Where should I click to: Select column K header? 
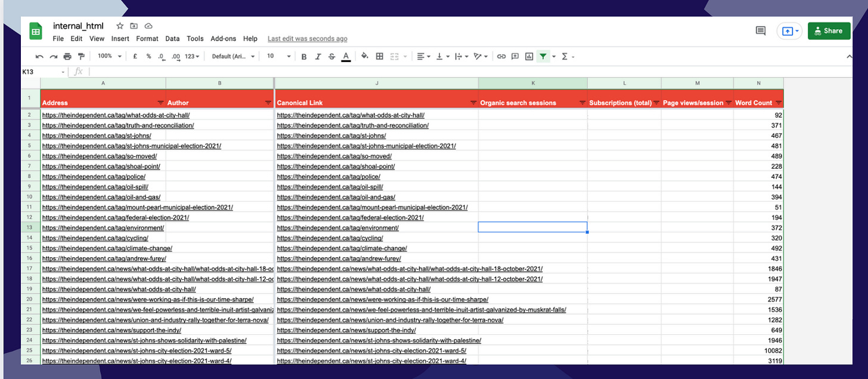point(533,83)
